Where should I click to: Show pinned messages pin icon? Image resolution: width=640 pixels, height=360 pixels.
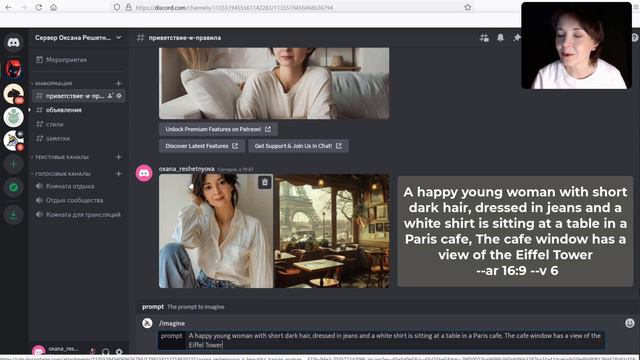point(517,38)
